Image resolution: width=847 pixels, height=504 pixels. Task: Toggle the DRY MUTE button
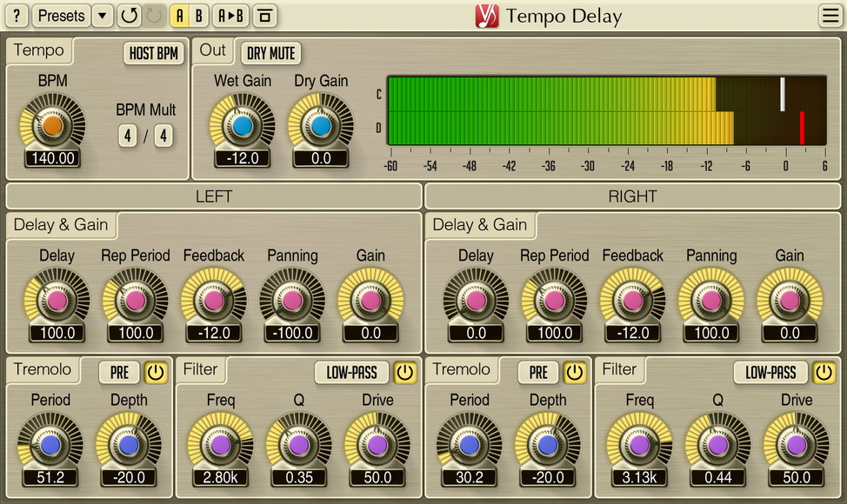[271, 53]
